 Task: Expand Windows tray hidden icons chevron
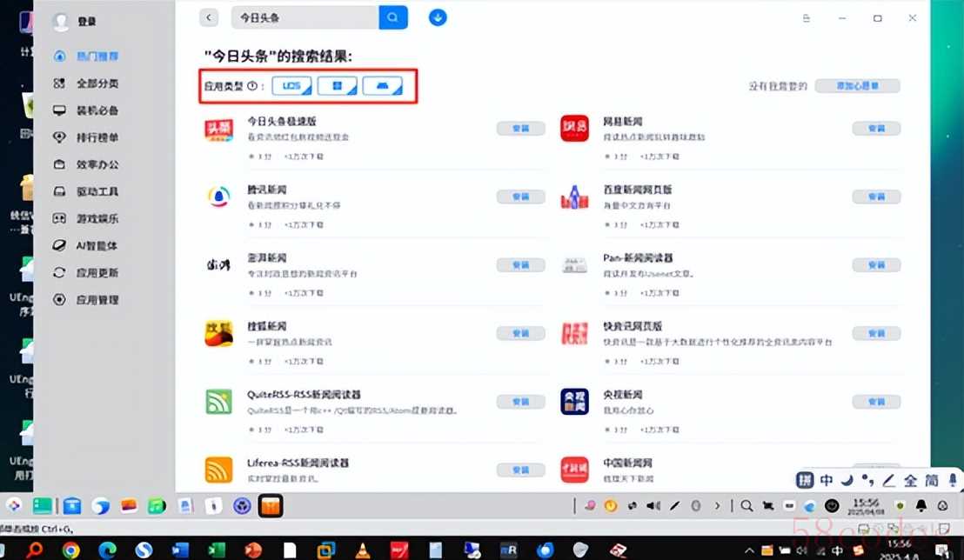tap(749, 550)
